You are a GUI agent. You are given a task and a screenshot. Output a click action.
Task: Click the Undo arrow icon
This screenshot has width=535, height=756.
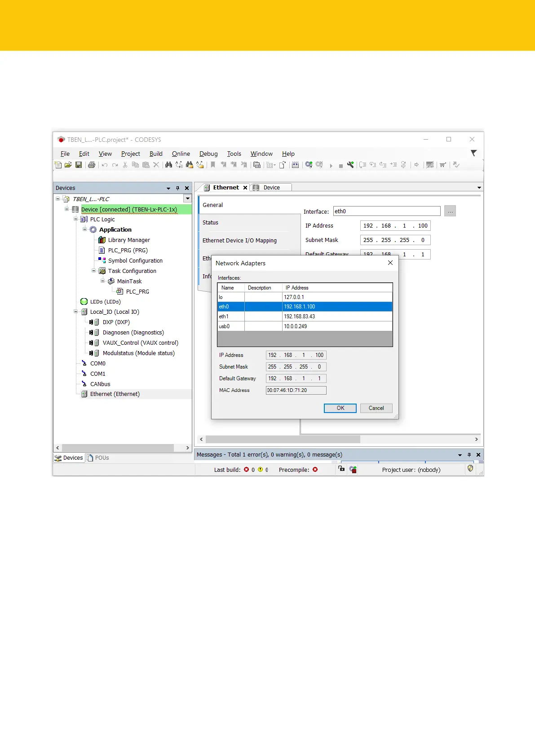105,165
